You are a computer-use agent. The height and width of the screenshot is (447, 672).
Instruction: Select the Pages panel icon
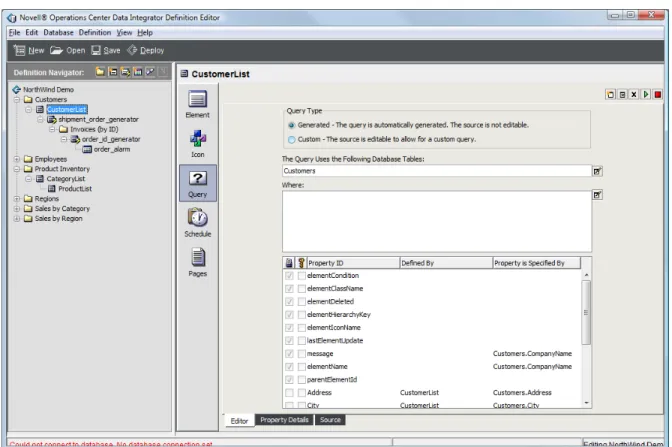[198, 262]
